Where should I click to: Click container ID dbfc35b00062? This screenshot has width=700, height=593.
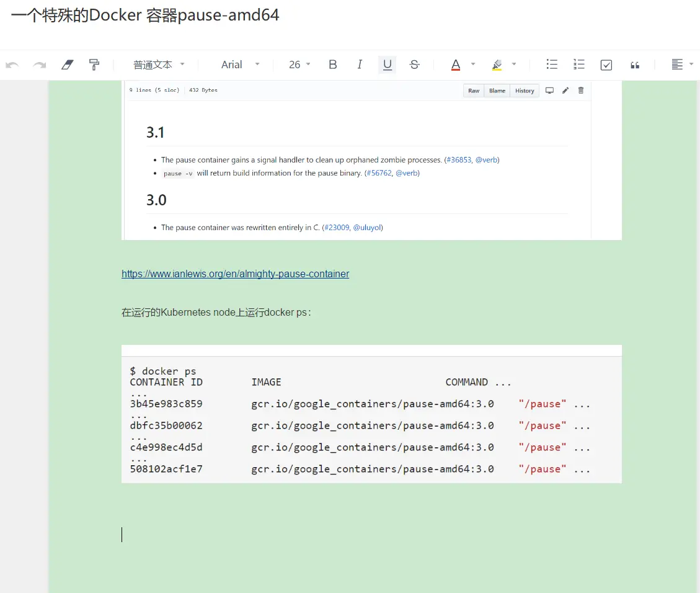pyautogui.click(x=166, y=426)
